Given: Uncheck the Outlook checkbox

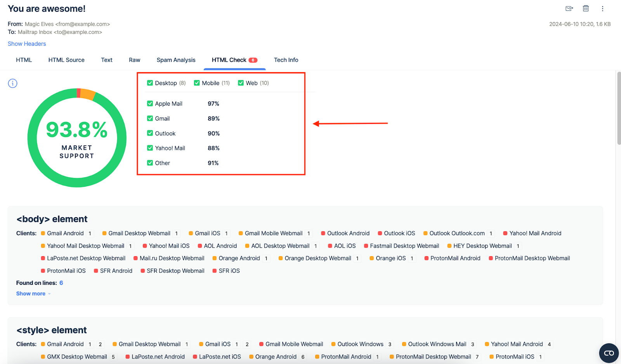Looking at the screenshot, I should pos(150,133).
